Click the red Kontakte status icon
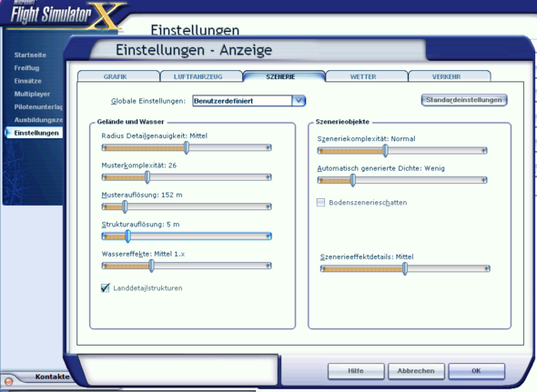Image resolution: width=537 pixels, height=392 pixels. click(x=8, y=381)
